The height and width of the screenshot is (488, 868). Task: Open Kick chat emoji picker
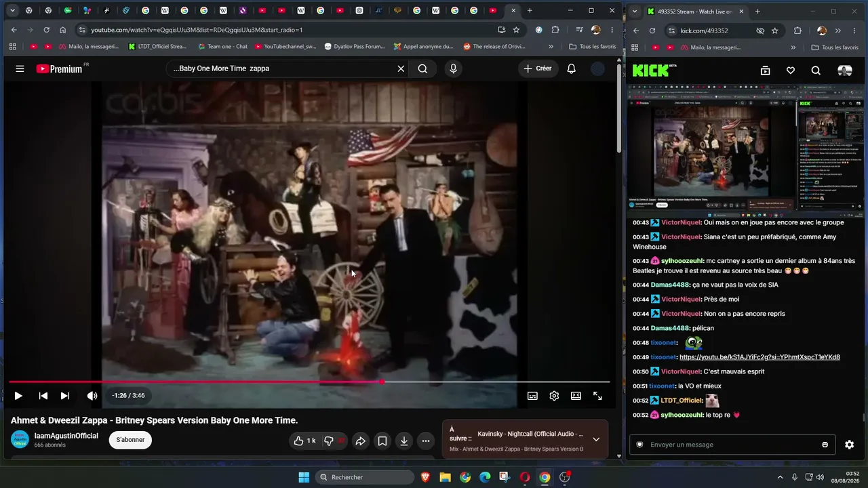(825, 445)
